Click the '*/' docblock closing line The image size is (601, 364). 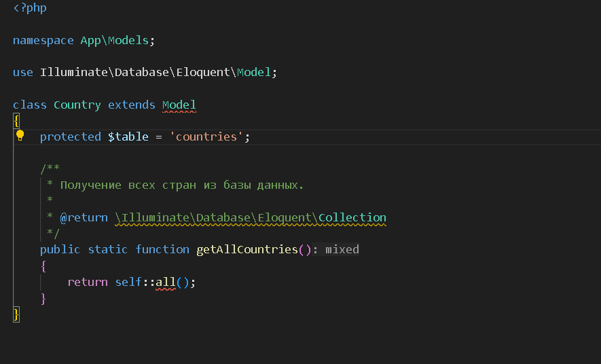53,233
